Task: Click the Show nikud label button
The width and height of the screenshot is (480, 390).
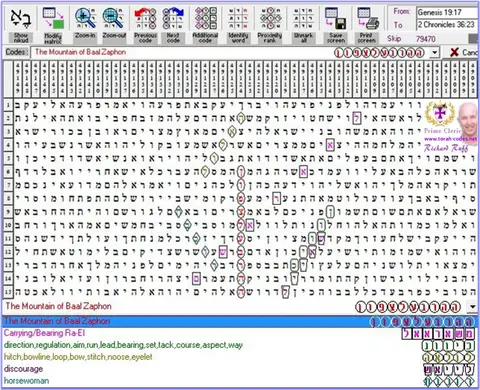Action: point(21,38)
